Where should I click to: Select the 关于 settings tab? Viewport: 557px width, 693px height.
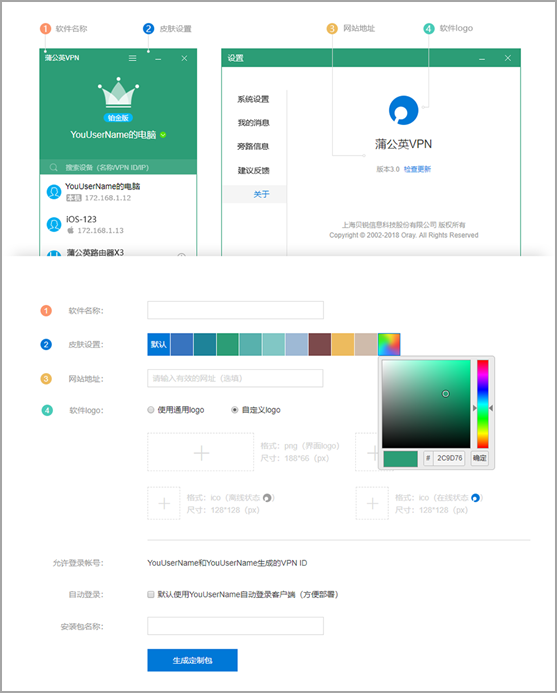pos(255,194)
